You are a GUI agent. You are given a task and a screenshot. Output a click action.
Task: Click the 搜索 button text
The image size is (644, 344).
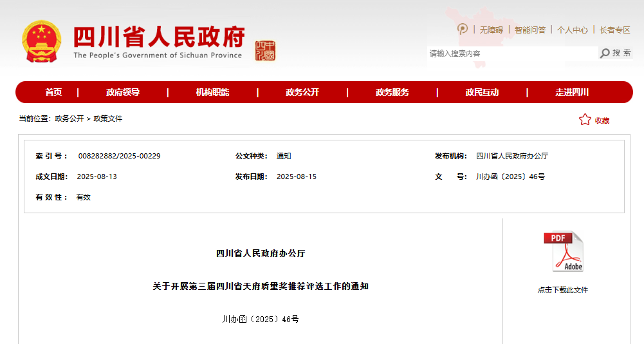[x=621, y=53]
